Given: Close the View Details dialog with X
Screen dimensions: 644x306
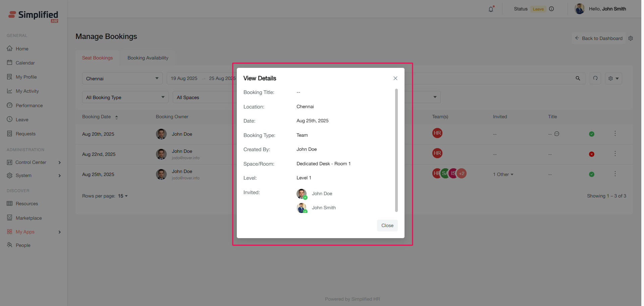Looking at the screenshot, I should 395,78.
